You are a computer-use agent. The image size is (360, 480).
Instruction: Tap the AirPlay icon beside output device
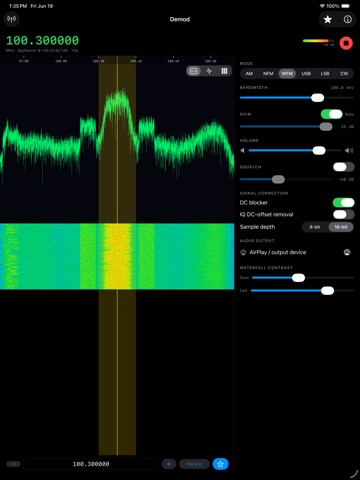pyautogui.click(x=243, y=252)
